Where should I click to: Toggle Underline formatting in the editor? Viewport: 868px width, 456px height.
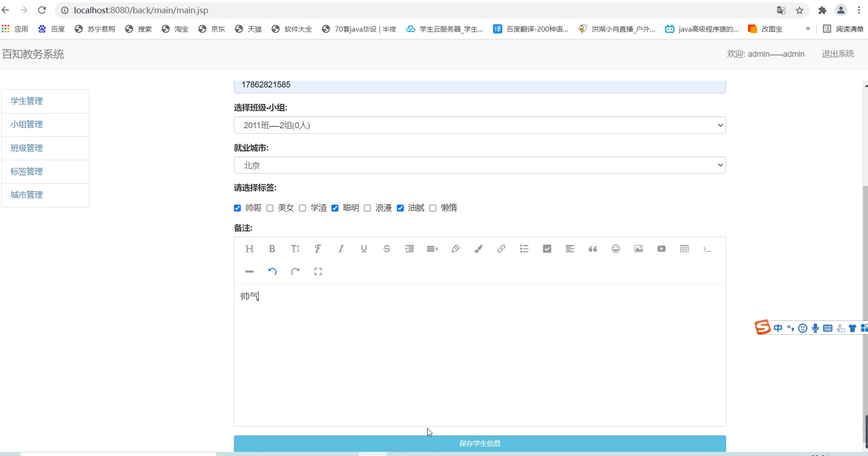(364, 249)
